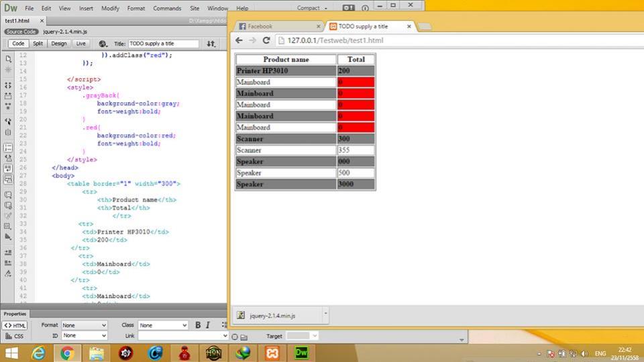This screenshot has width=644, height=362.
Task: Click the Point to File target icon
Action: (x=235, y=336)
